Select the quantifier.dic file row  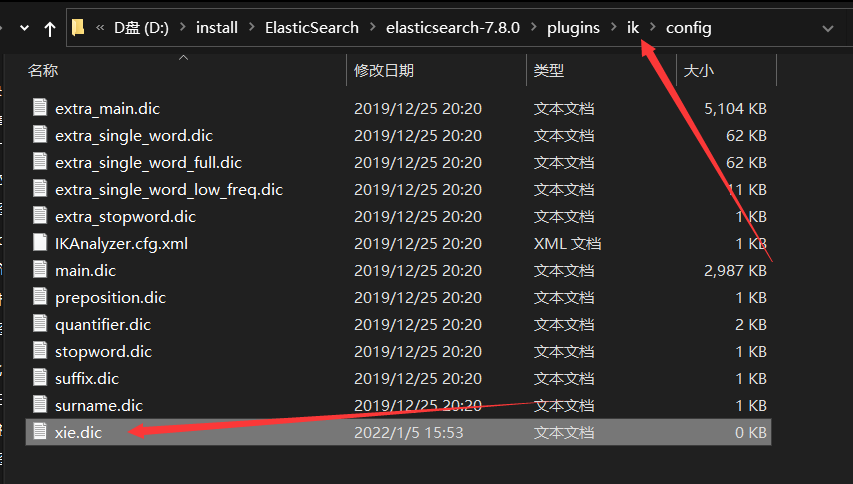(x=398, y=325)
